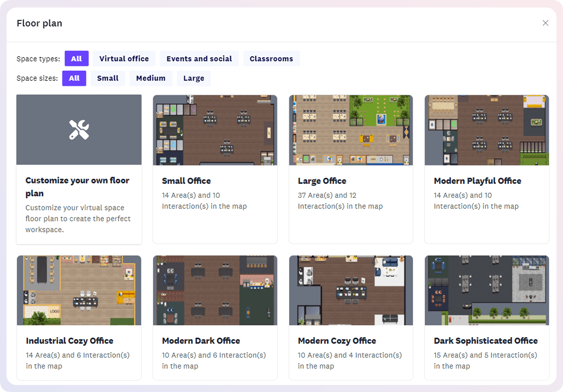Filter by Events and social spaces

[199, 59]
